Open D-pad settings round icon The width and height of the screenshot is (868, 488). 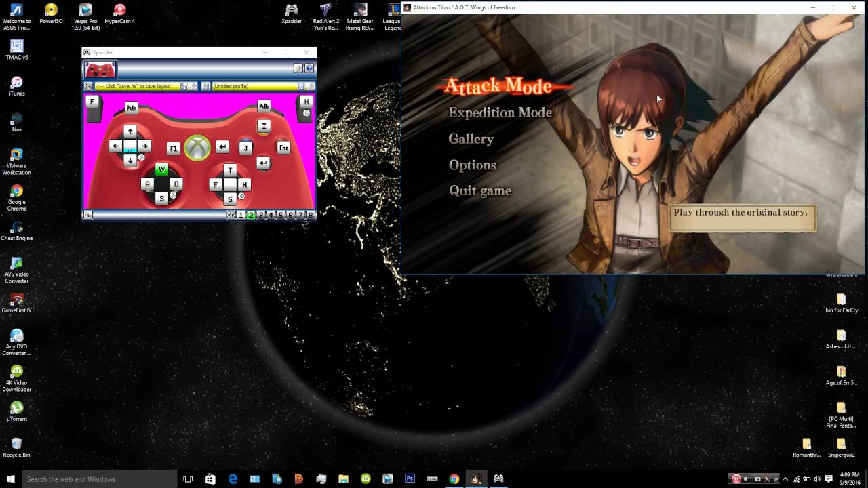pos(141,157)
